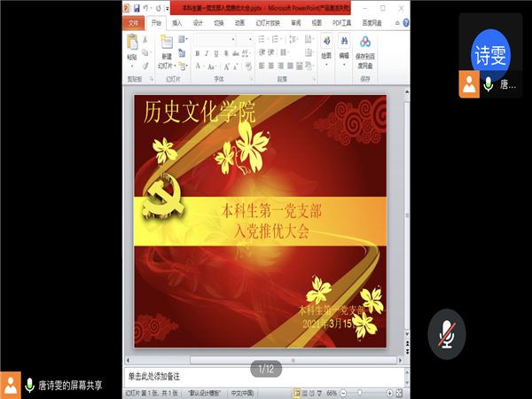This screenshot has height=399, width=532.
Task: Open the 插入 (Insert) ribbon tab
Action: pyautogui.click(x=177, y=23)
